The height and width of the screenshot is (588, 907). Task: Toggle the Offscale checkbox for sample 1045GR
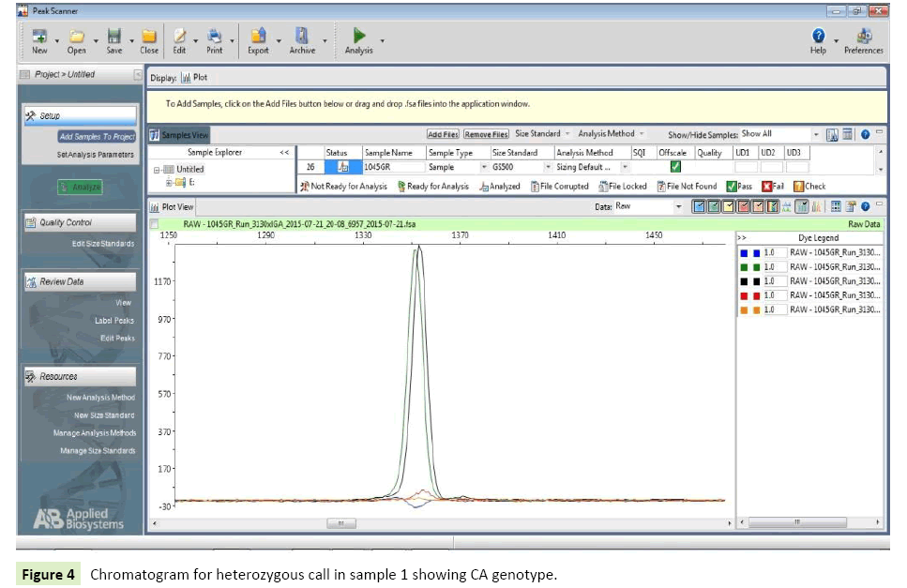click(674, 167)
